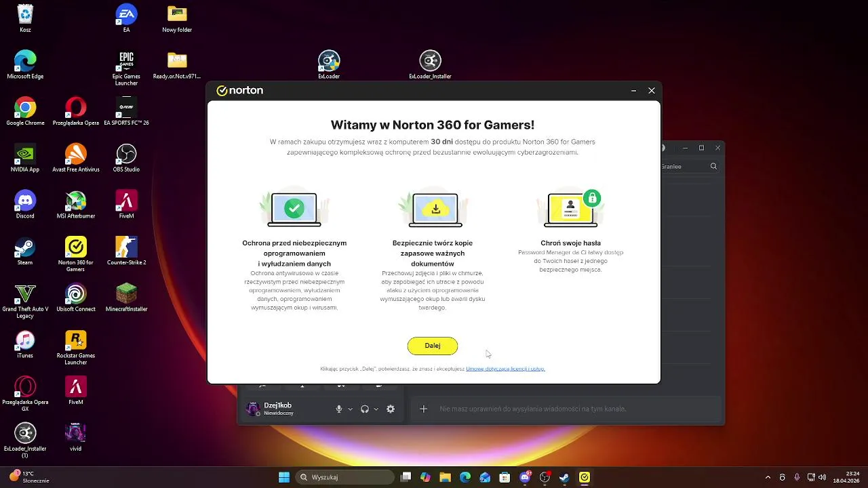The width and height of the screenshot is (868, 488).
Task: Open Counter-Strike 2 desktop shortcut
Action: tap(126, 251)
